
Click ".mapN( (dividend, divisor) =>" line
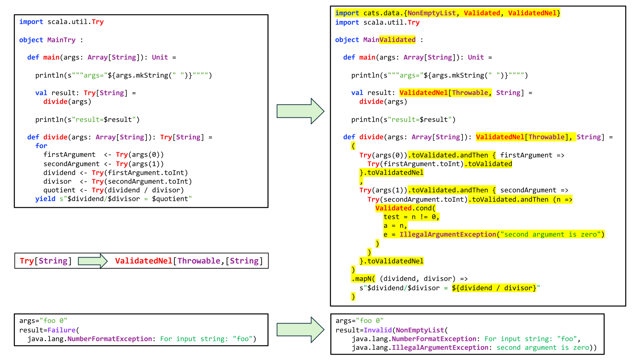pos(410,279)
